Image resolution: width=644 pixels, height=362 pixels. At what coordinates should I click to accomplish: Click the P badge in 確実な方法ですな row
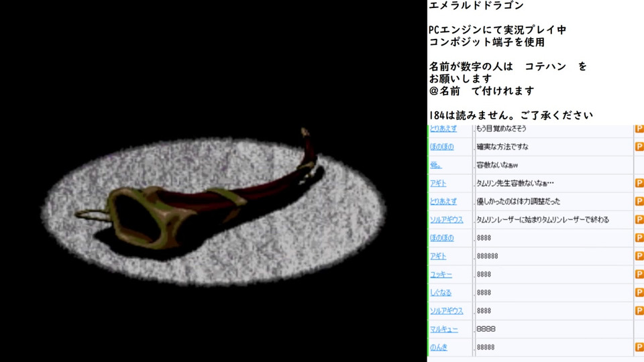[x=639, y=147]
